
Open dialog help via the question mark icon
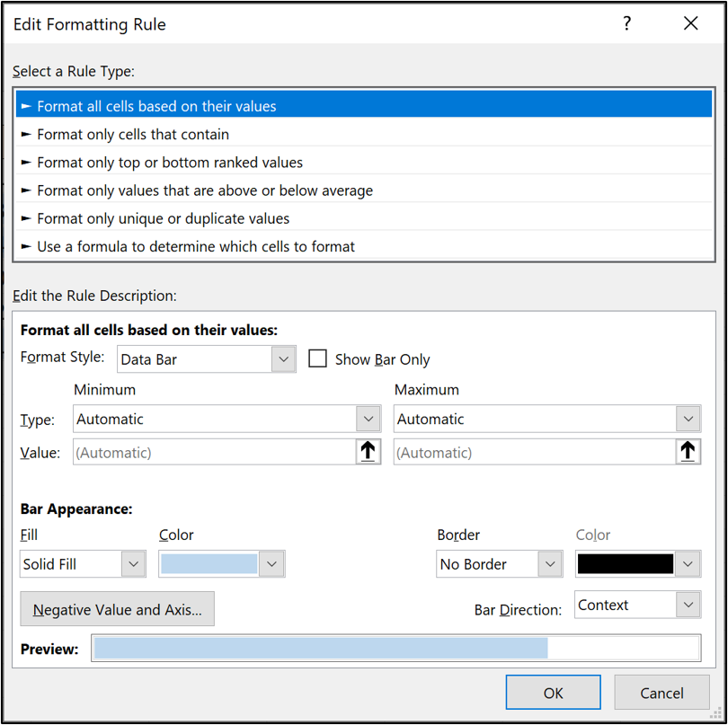point(626,23)
